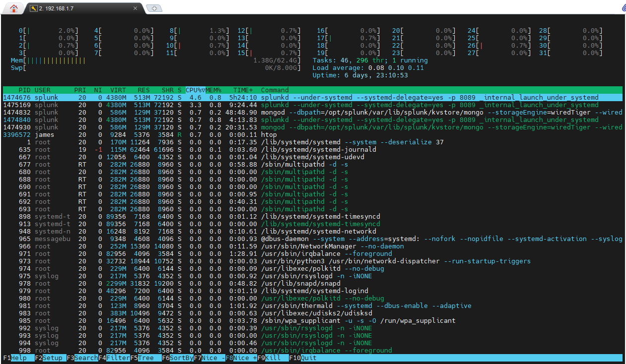Click the "Tasks: 46, 296 thr" summary line
The image size is (626, 364).
click(370, 61)
